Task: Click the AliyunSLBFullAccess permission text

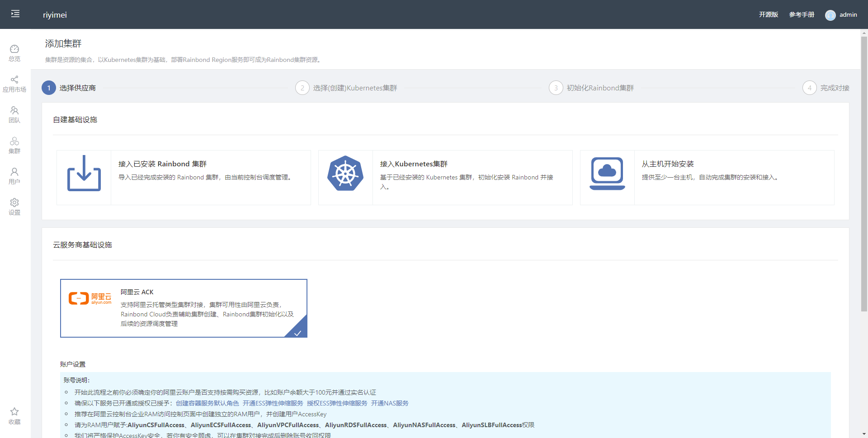Action: (492, 425)
